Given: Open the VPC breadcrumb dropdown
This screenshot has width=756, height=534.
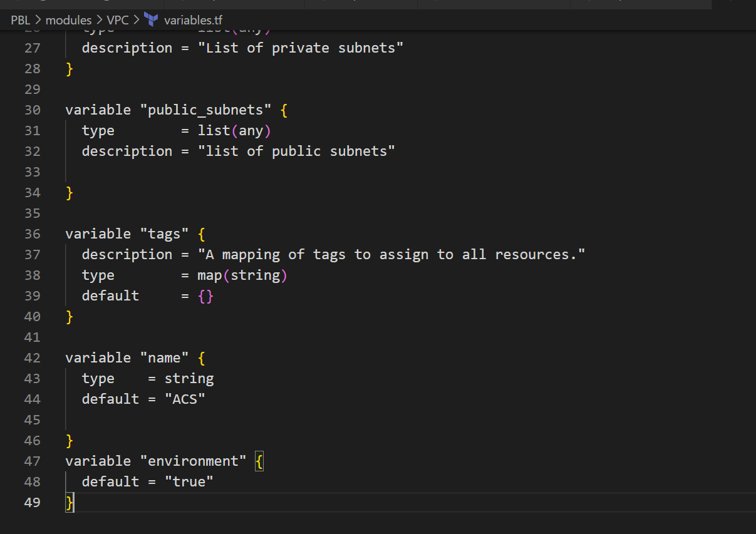Looking at the screenshot, I should (x=118, y=19).
